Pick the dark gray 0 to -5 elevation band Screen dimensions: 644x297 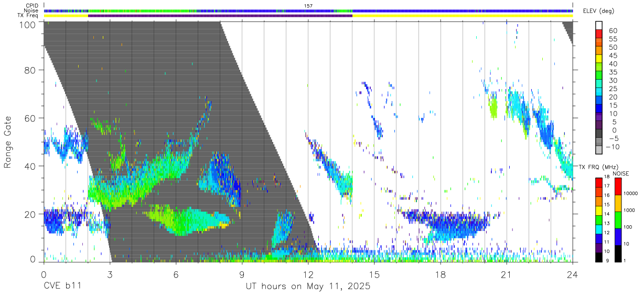coord(599,134)
